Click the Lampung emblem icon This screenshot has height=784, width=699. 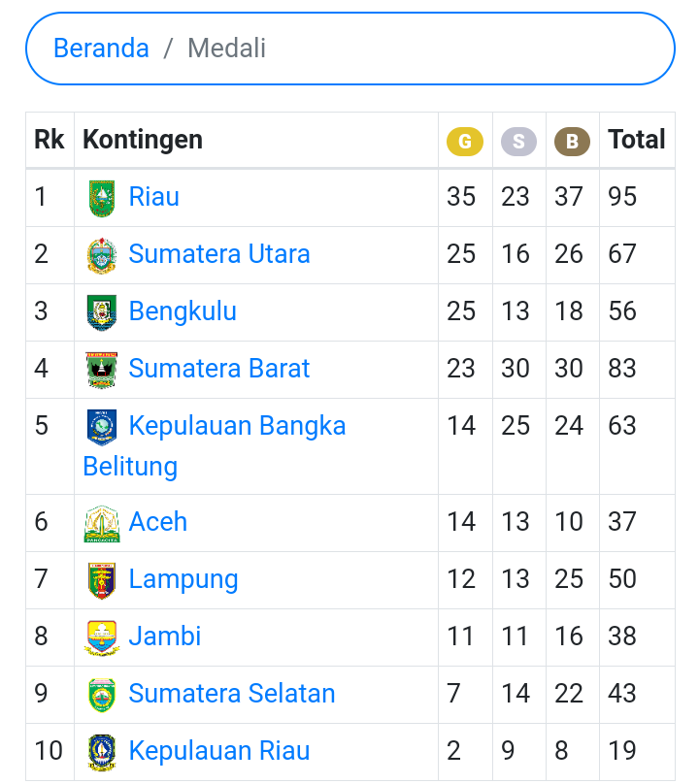tap(102, 580)
